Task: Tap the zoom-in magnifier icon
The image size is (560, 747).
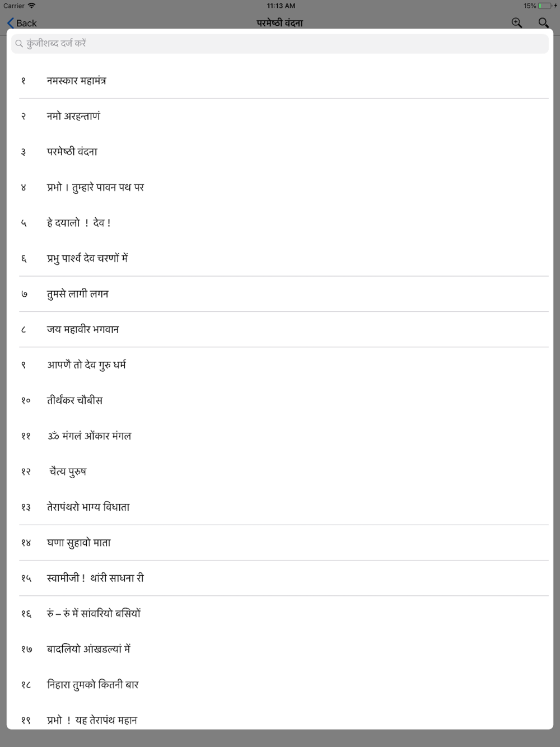Action: pyautogui.click(x=516, y=22)
